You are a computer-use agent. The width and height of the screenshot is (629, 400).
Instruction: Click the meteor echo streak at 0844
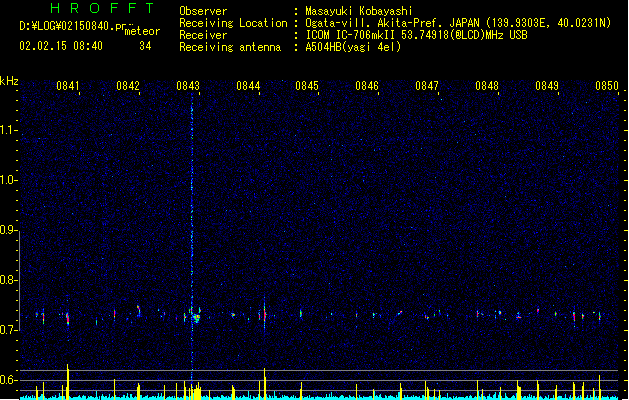pyautogui.click(x=264, y=315)
